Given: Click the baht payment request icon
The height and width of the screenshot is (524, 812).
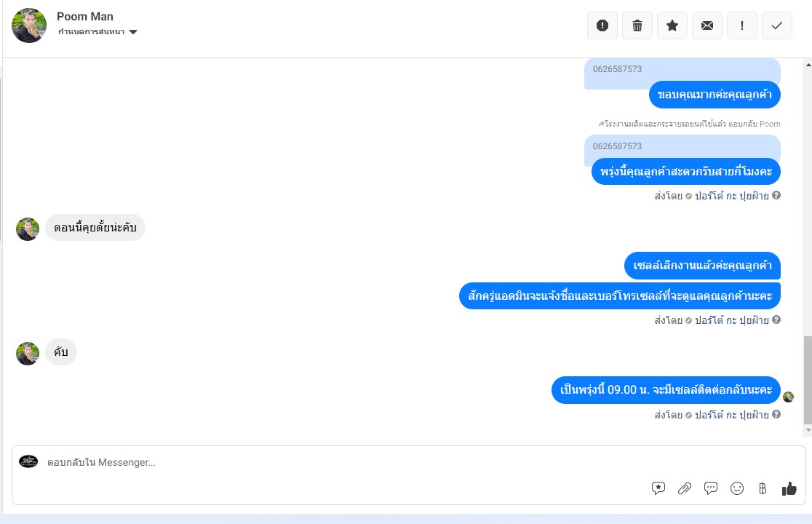Looking at the screenshot, I should click(763, 488).
